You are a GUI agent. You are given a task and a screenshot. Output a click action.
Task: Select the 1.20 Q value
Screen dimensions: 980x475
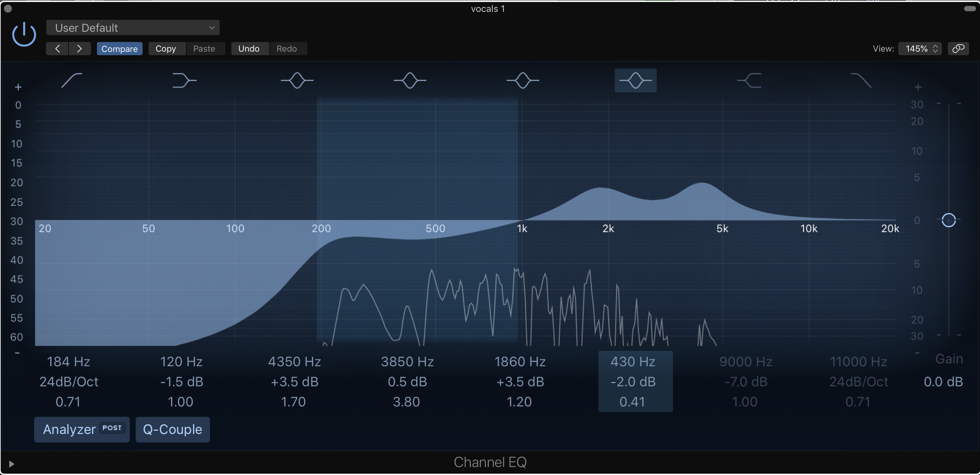point(519,402)
